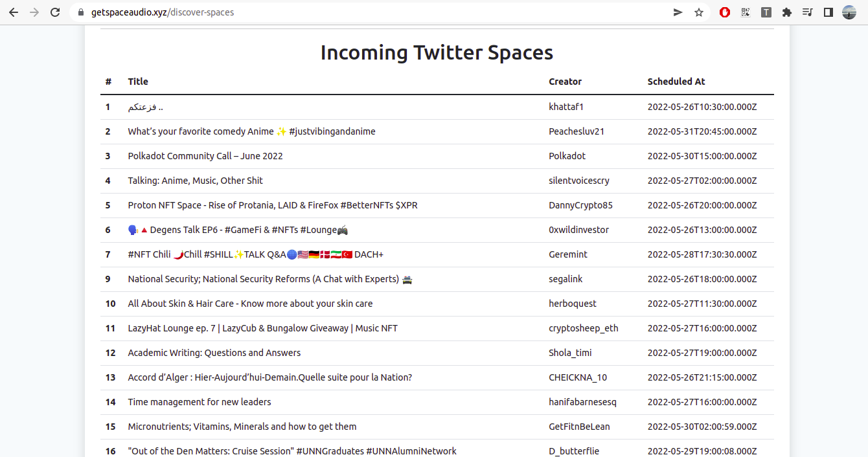Image resolution: width=868 pixels, height=457 pixels.
Task: Select the Micronutrients; Vitamins, Minerals title
Action: click(x=242, y=427)
